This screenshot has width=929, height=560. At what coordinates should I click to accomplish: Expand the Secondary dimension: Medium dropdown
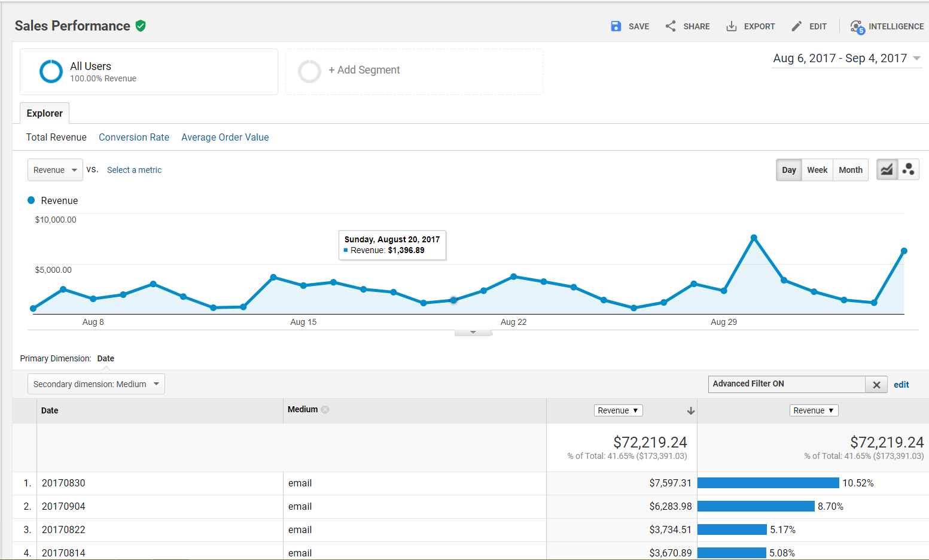click(96, 384)
